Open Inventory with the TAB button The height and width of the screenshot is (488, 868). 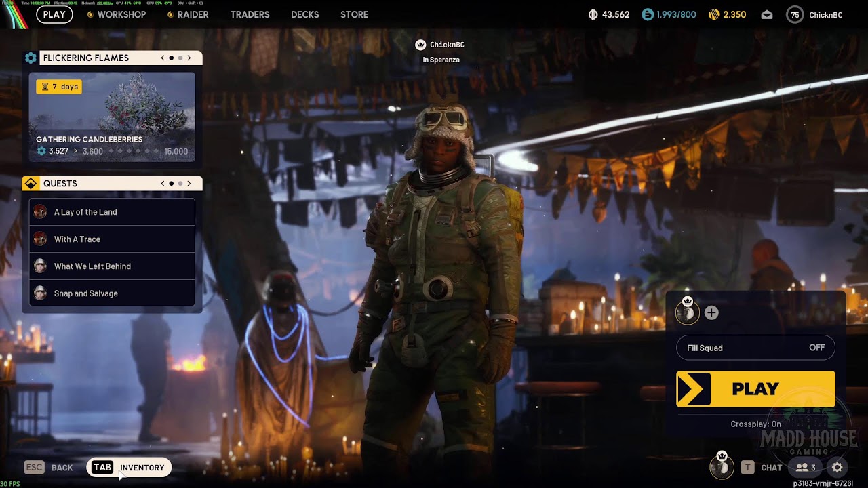(129, 468)
